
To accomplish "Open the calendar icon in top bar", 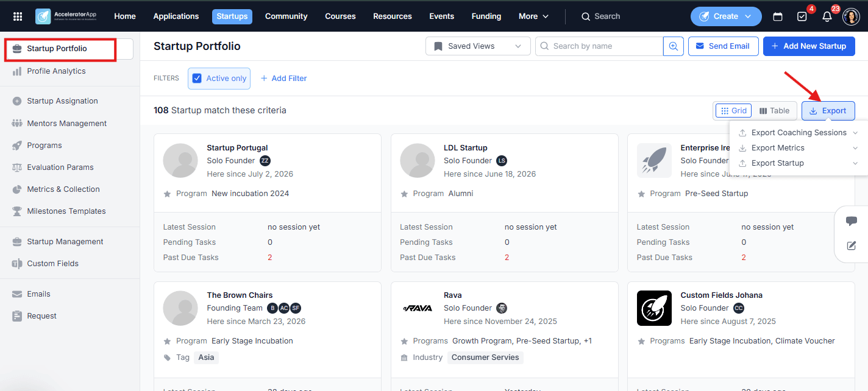I will tap(778, 16).
